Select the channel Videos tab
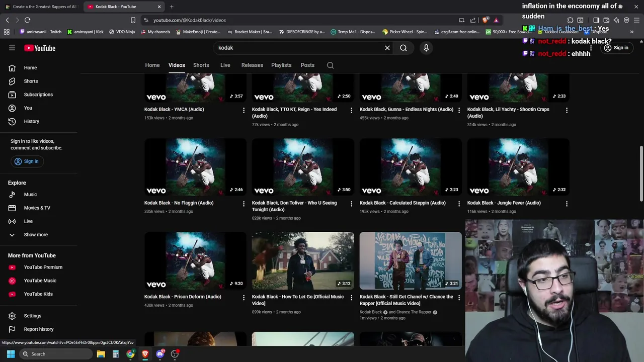Viewport: 644px width, 362px height. pos(177,65)
